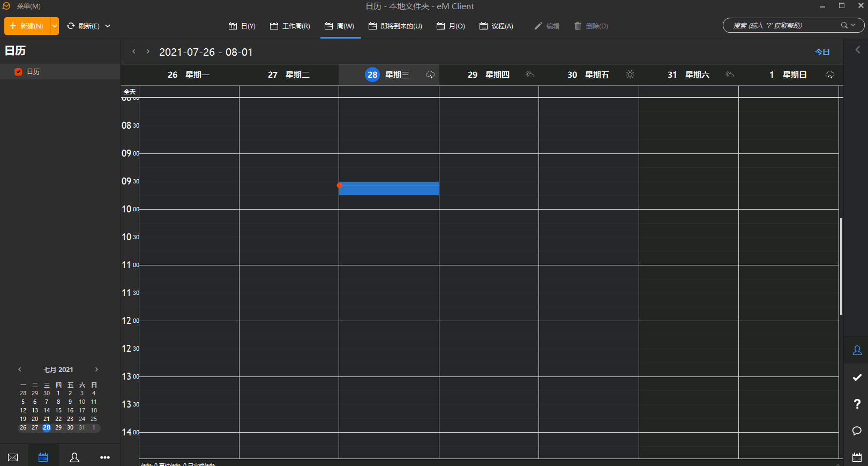Screen dimensions: 868x466
Task: Expand the search options dropdown arrow
Action: pyautogui.click(x=853, y=25)
